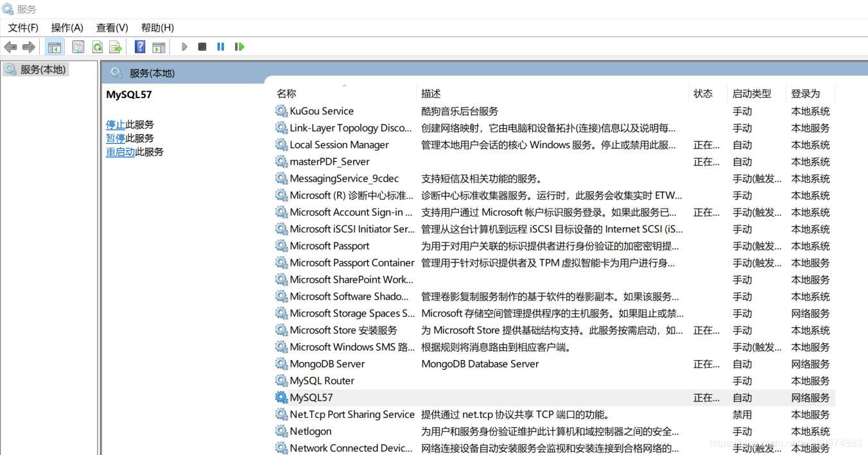Select Microsoft Windows SMS 路... service
Screen dimensions: 868x455
(352, 347)
